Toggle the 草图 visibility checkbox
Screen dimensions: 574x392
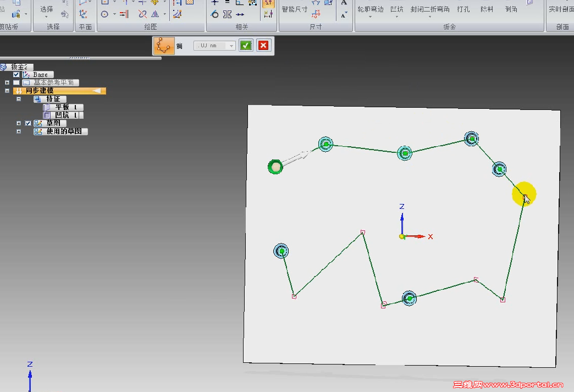28,123
